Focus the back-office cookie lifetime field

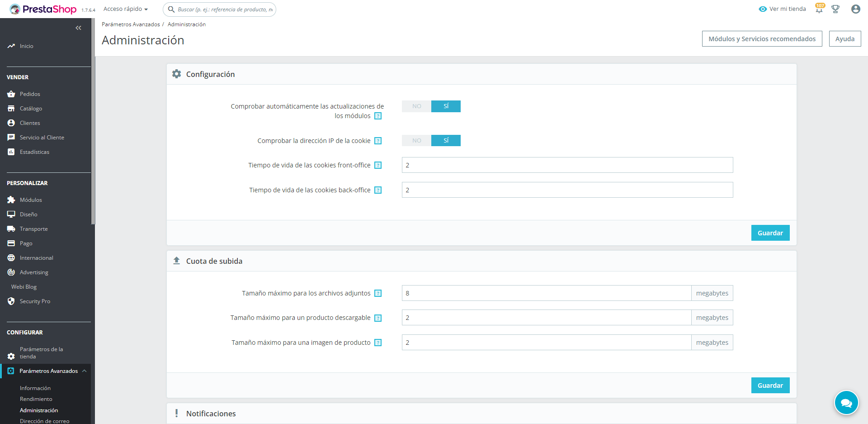click(567, 190)
